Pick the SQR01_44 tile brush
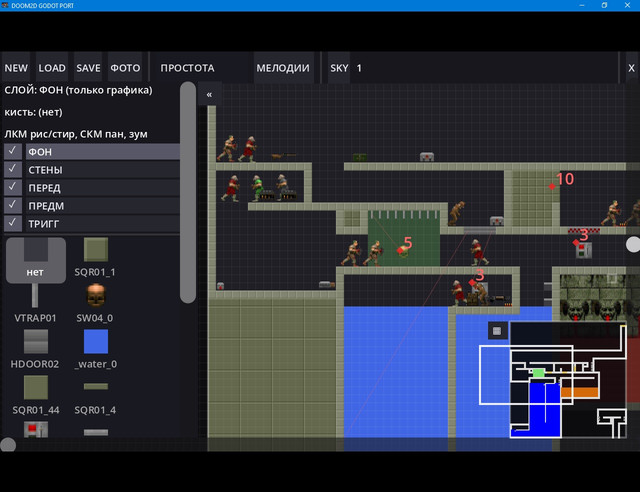The height and width of the screenshot is (492, 640). pos(36,395)
